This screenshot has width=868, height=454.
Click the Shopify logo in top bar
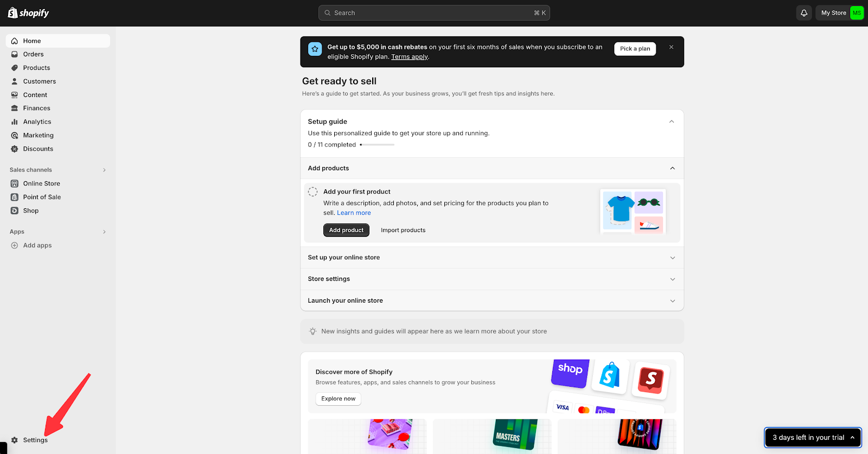[x=28, y=13]
